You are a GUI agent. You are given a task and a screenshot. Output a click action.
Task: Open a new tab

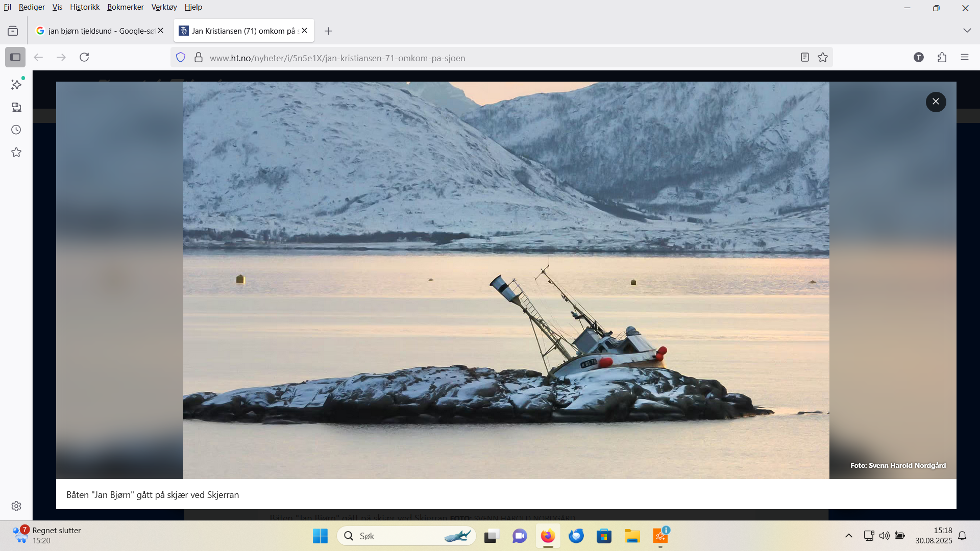(x=328, y=31)
